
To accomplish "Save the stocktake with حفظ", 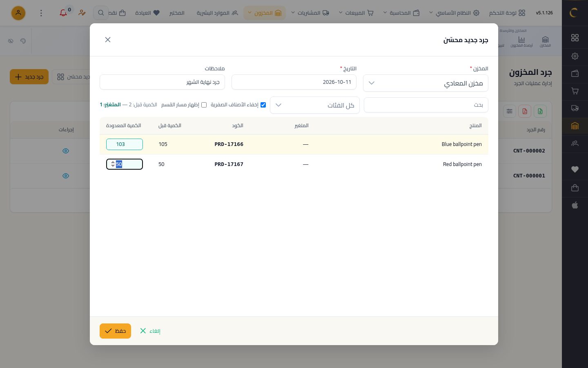I will click(x=115, y=331).
